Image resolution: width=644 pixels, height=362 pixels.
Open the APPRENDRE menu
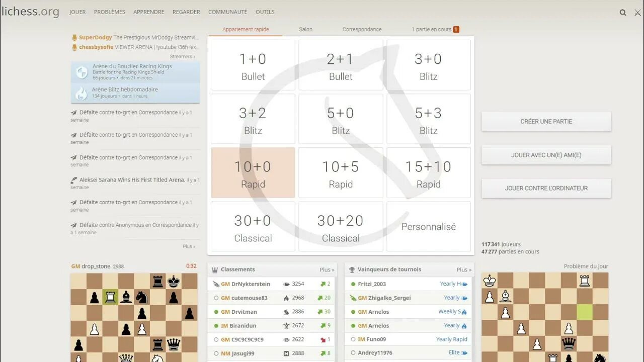[x=149, y=12]
